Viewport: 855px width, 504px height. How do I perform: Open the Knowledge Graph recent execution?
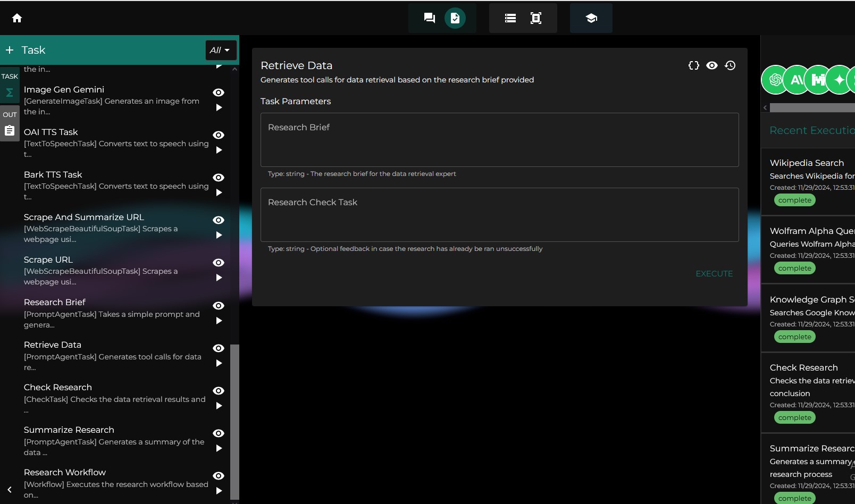coord(808,318)
